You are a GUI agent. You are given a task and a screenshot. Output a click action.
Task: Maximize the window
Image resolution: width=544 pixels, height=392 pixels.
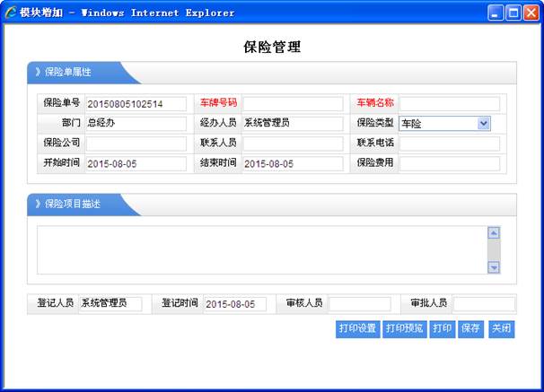(x=513, y=13)
